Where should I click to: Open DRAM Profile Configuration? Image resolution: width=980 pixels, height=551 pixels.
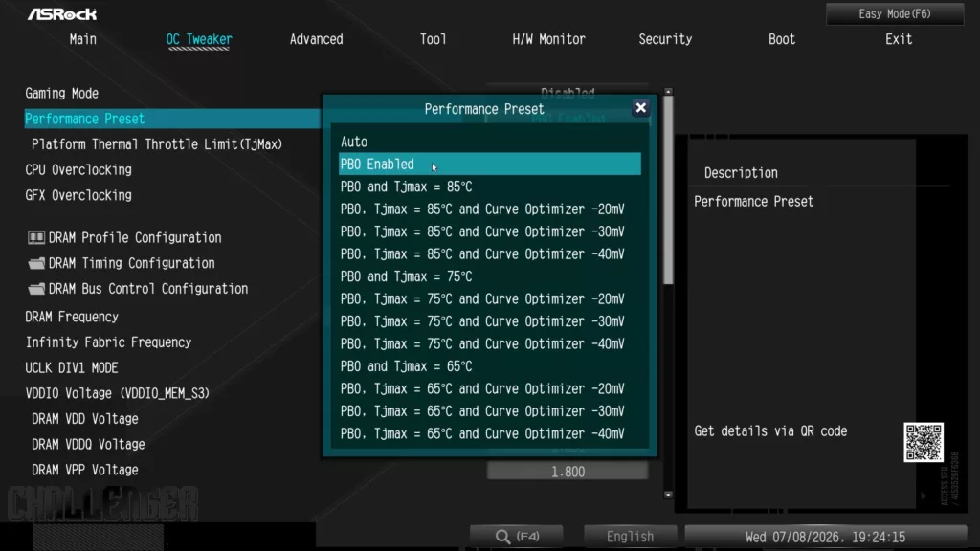(135, 237)
